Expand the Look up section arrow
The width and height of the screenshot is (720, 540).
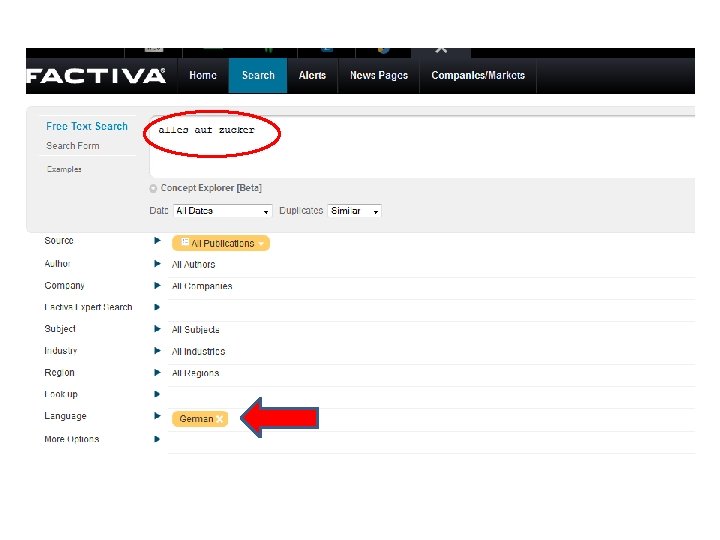click(x=157, y=394)
